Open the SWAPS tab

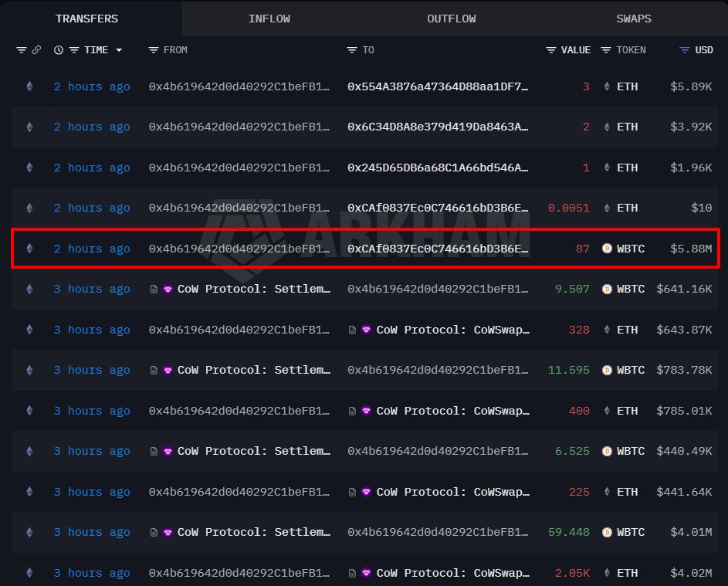[x=633, y=19]
